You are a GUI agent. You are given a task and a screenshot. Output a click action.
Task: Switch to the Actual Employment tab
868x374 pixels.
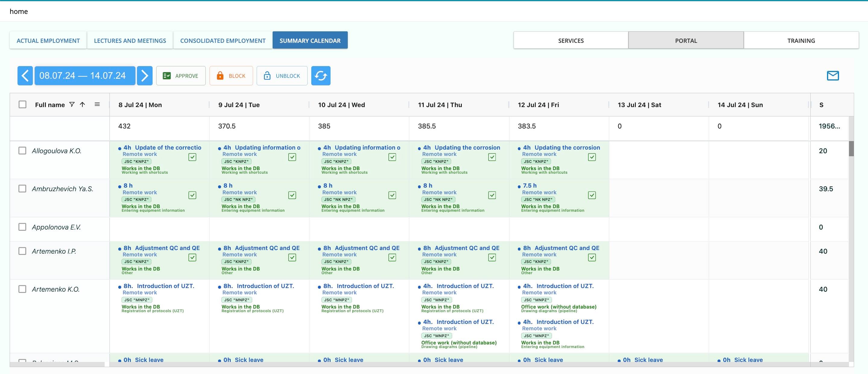tap(48, 40)
